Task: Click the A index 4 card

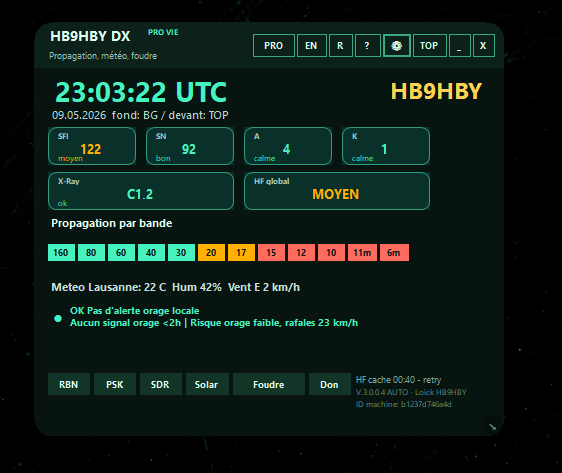Action: [x=288, y=146]
